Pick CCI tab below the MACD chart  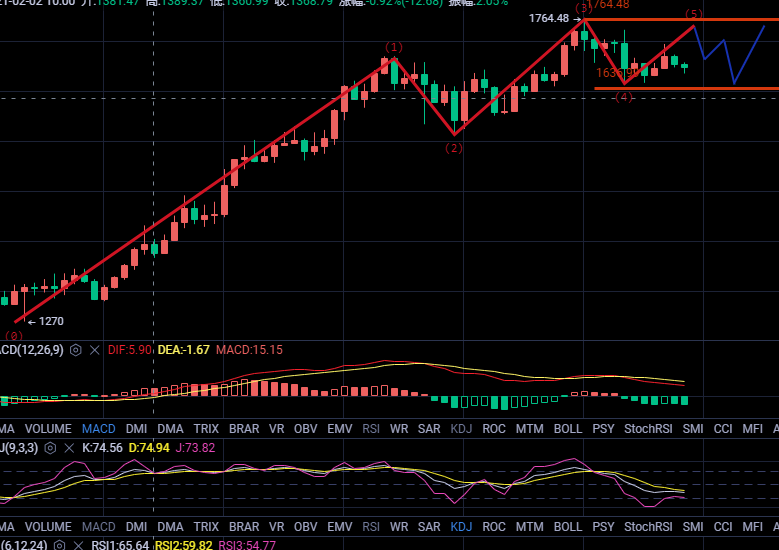click(x=722, y=428)
